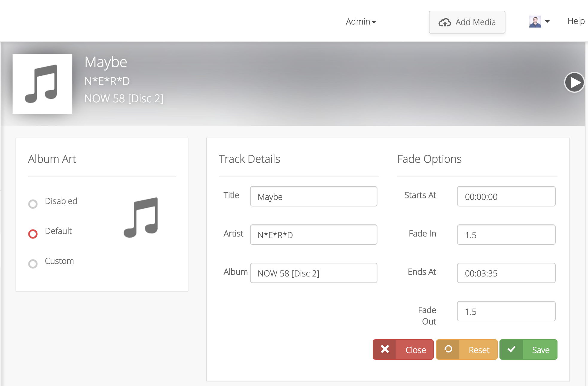Click the Ends At label

click(422, 272)
